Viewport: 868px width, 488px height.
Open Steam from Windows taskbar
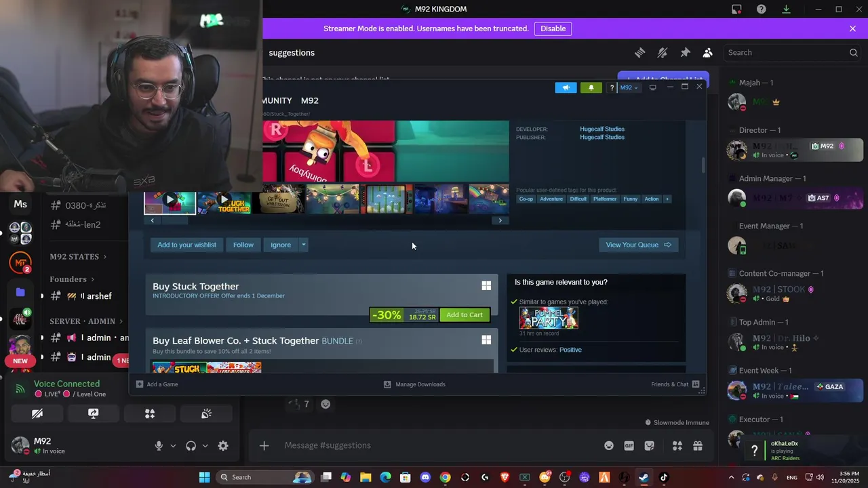coord(644,477)
